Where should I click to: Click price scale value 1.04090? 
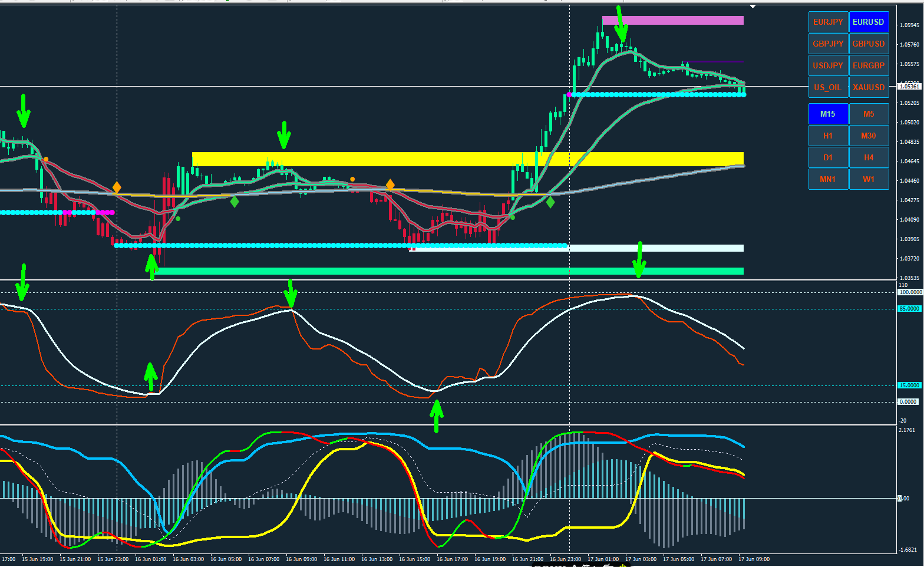pyautogui.click(x=910, y=220)
